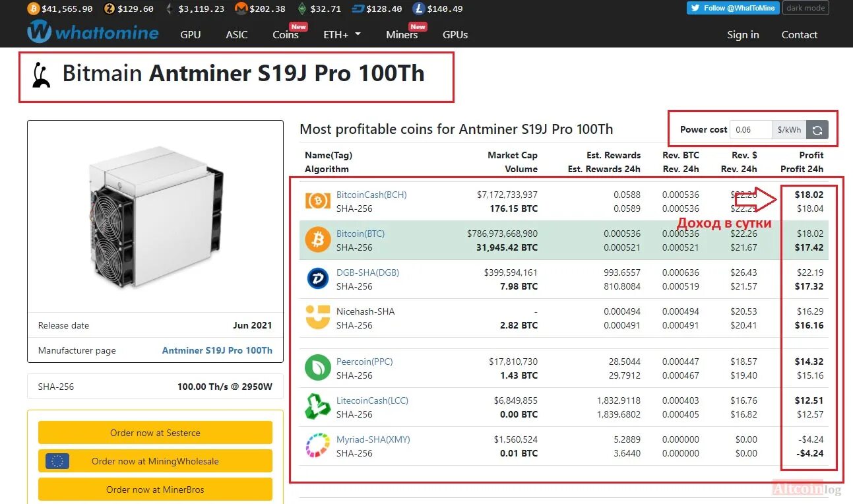Screen dimensions: 853x504
Task: Click the BitcoinCash coin icon
Action: click(x=317, y=201)
